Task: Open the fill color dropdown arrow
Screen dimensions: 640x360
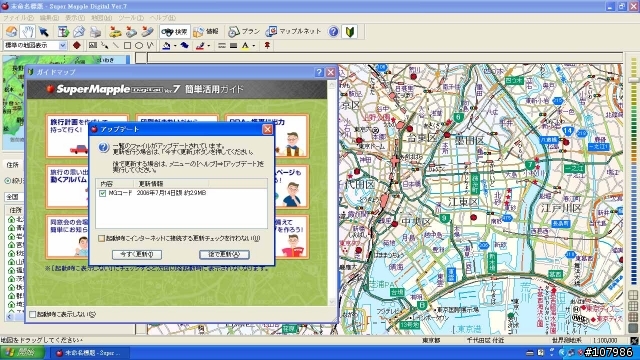Action: coord(175,46)
